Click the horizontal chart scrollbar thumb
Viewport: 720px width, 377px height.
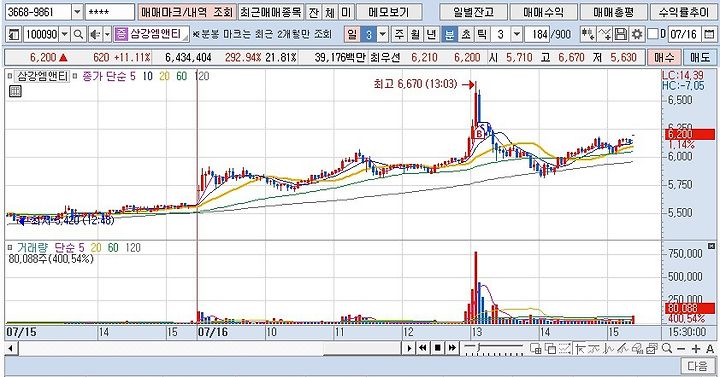pos(362,349)
